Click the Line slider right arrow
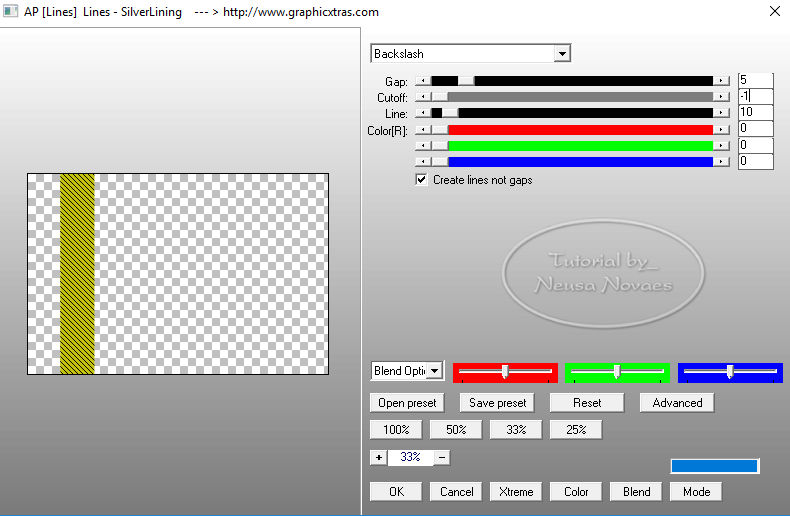790x516 pixels. click(x=721, y=113)
